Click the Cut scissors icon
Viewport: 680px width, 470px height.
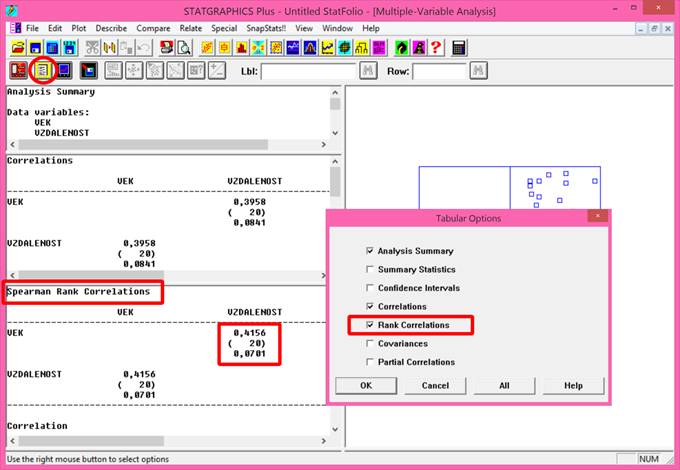(x=92, y=48)
